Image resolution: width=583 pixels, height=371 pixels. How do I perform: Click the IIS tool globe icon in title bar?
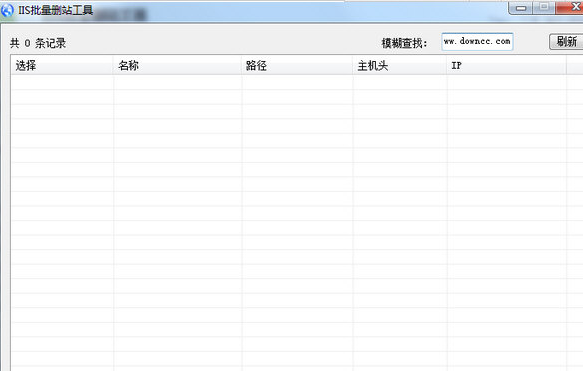7,10
